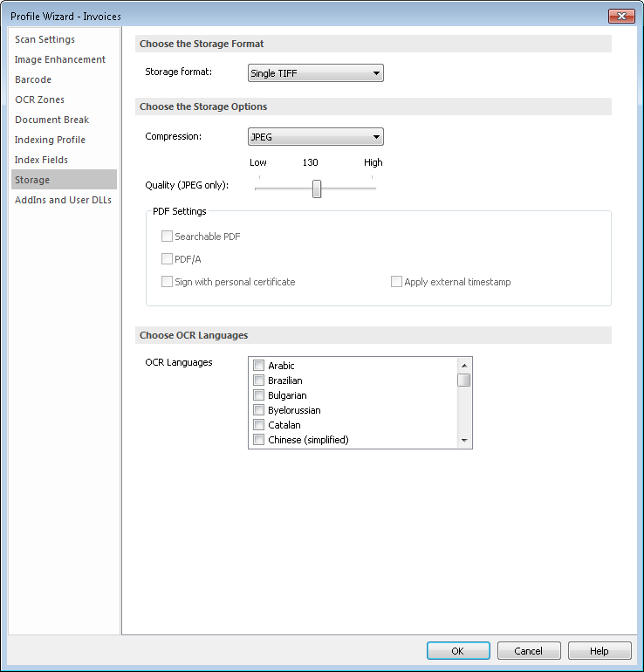The height and width of the screenshot is (672, 644).
Task: Tick the PDF/A checkbox
Action: [x=167, y=259]
